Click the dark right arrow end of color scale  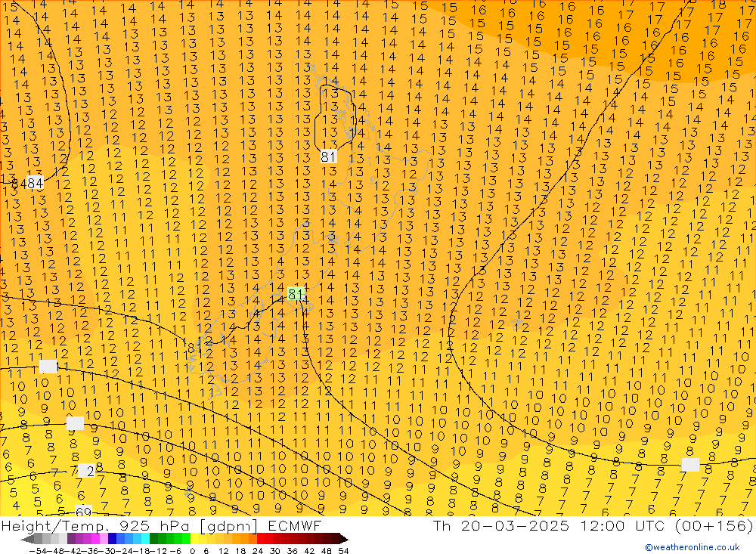coord(344,539)
